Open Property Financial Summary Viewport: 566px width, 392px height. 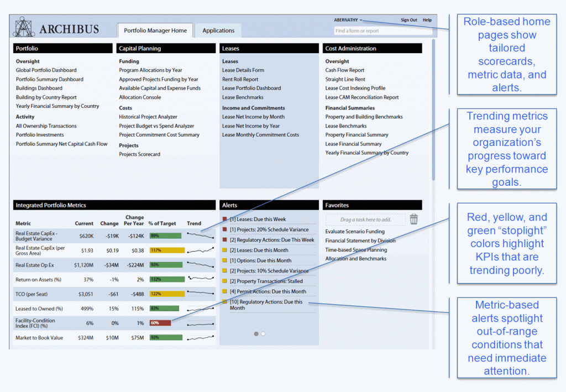(x=357, y=135)
